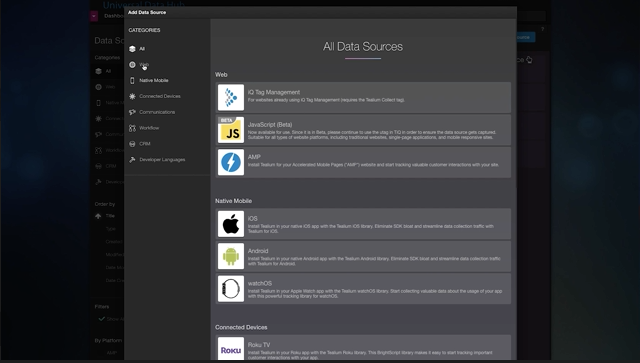Open the Web category globe icon
This screenshot has height=363, width=640.
coord(132,65)
